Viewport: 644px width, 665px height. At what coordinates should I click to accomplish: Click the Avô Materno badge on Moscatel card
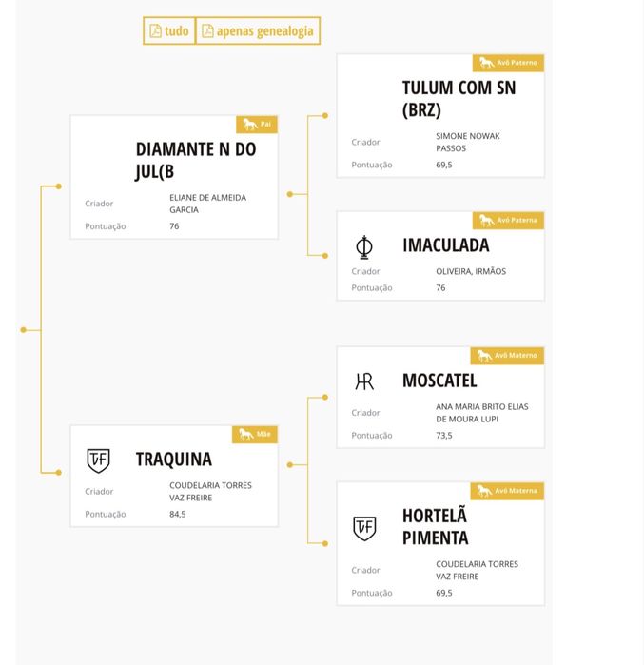508,356
